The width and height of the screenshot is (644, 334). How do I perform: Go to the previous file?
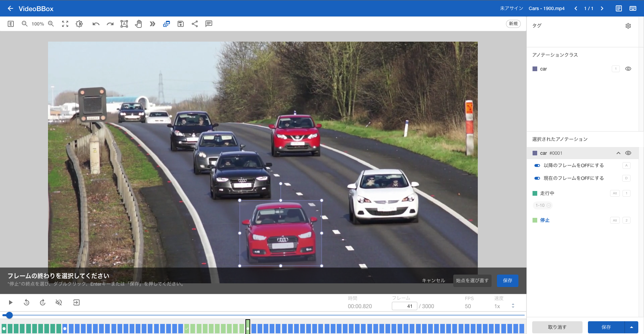pos(576,8)
